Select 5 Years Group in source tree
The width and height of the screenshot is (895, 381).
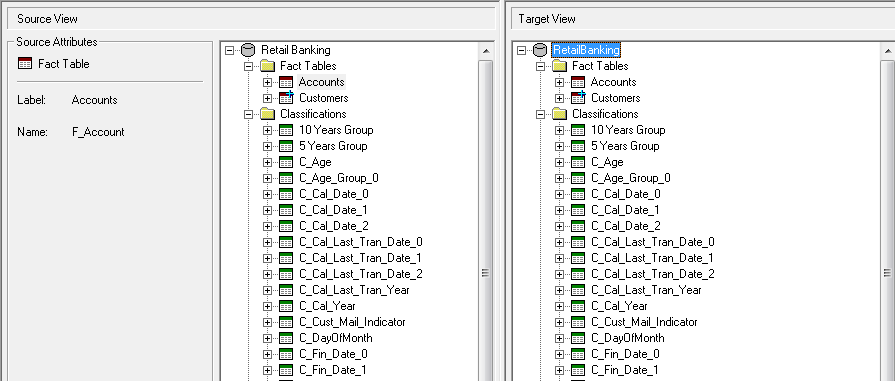tap(333, 146)
